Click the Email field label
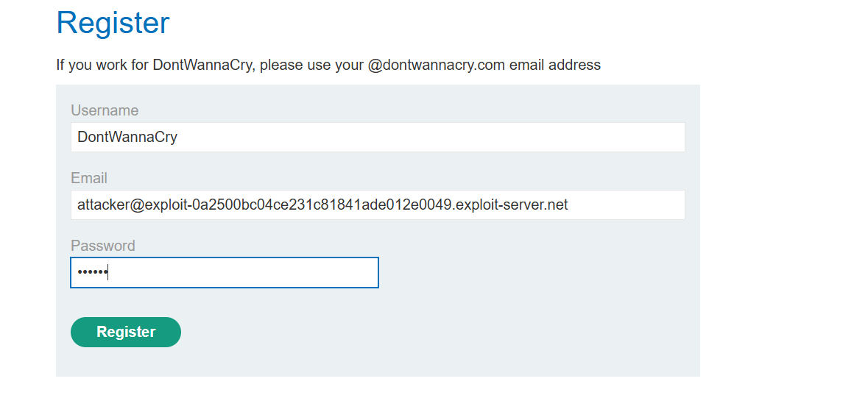This screenshot has width=868, height=398. tap(89, 178)
